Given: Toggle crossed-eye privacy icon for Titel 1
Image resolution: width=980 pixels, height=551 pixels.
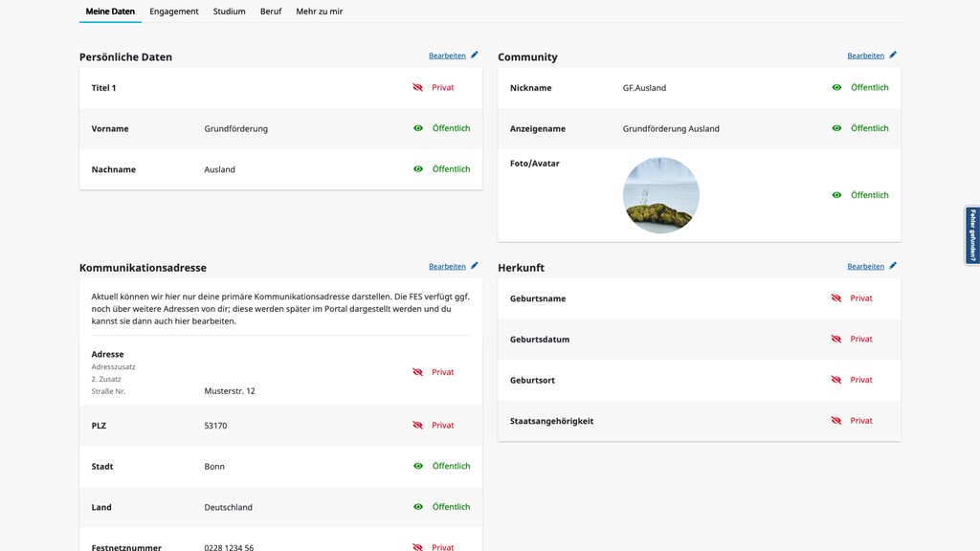Looking at the screenshot, I should [x=417, y=87].
